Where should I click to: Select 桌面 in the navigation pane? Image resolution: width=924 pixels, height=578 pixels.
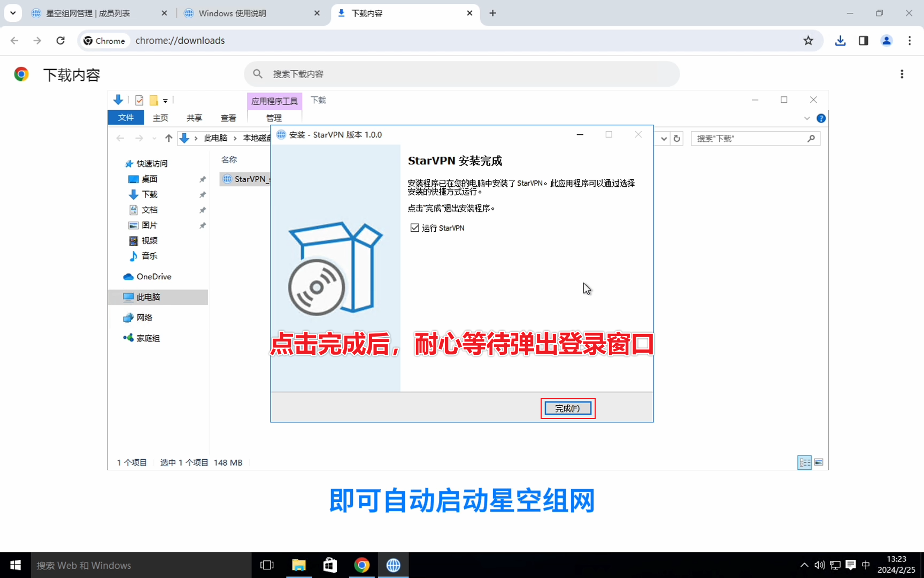tap(149, 179)
